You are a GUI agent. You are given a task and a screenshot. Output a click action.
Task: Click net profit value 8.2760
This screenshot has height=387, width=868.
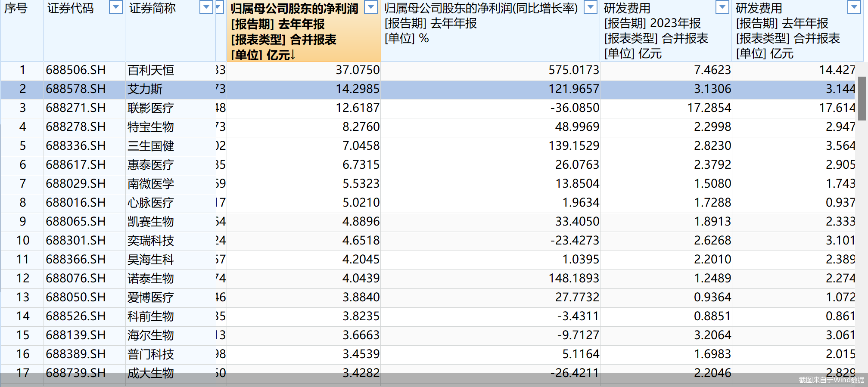pos(361,127)
